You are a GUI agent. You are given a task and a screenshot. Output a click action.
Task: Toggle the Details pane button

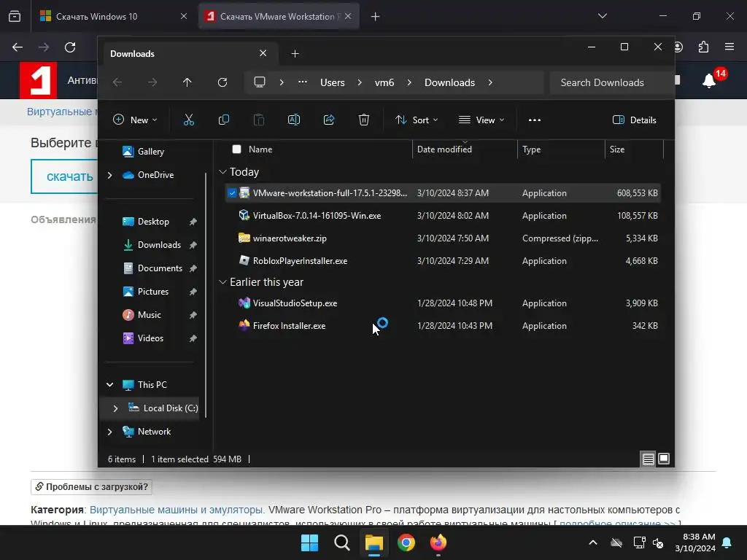point(634,120)
